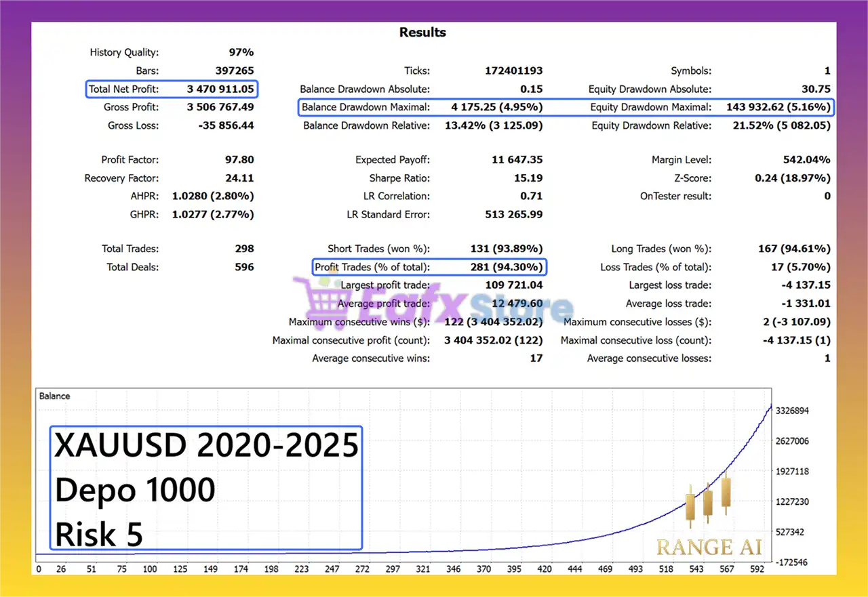868x597 pixels.
Task: Click the "Results" heading
Action: pos(422,33)
